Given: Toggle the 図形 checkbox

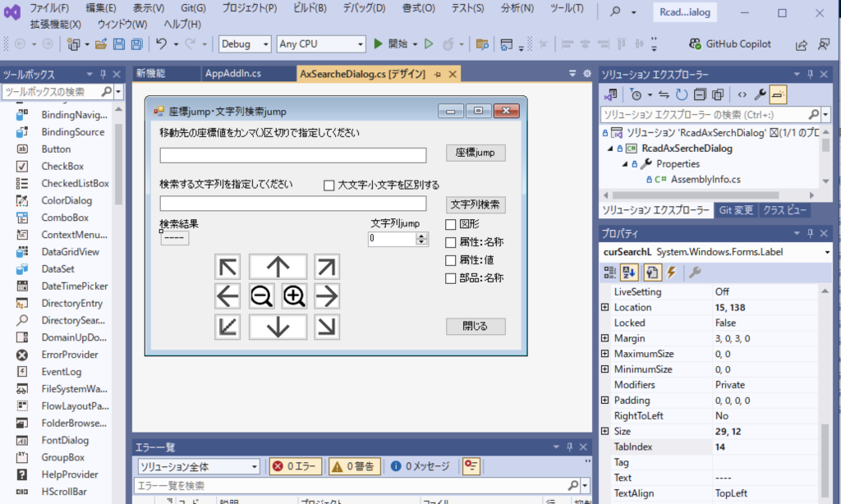Looking at the screenshot, I should (x=451, y=225).
